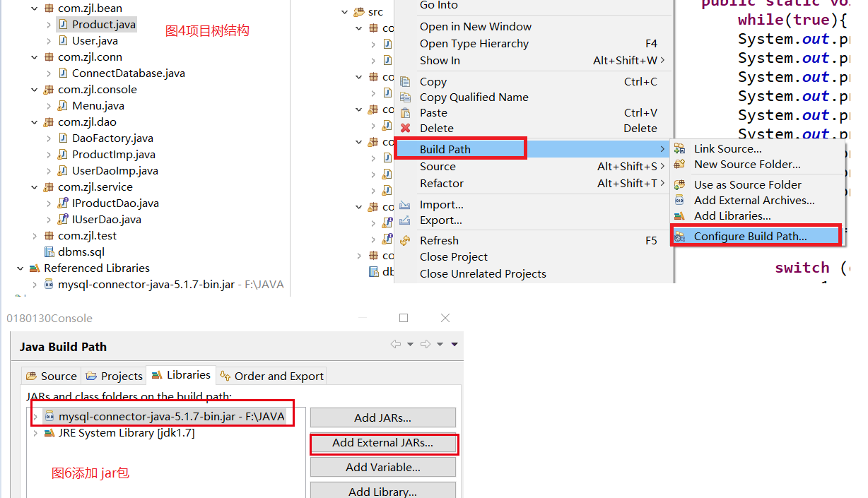This screenshot has height=498, width=868.
Task: Expand the User.java file node
Action: tap(49, 41)
